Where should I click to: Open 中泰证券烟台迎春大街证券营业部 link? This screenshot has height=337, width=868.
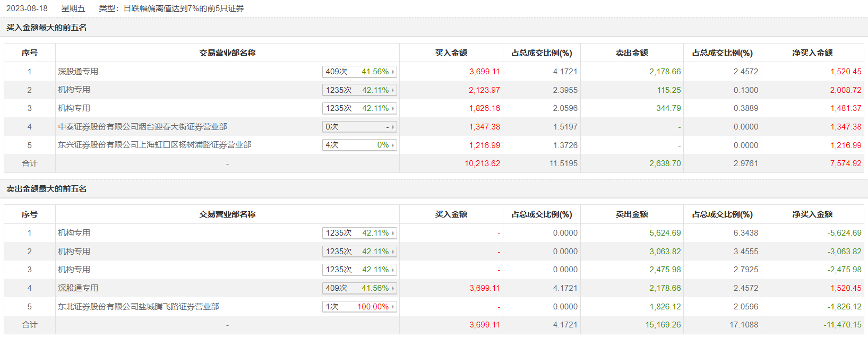point(142,127)
